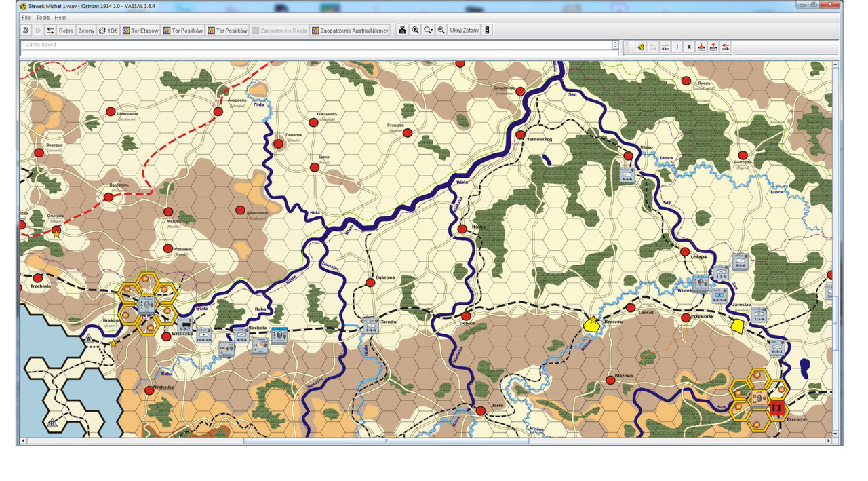
Task: Click the grayed step-forward arrow icon
Action: pos(38,31)
